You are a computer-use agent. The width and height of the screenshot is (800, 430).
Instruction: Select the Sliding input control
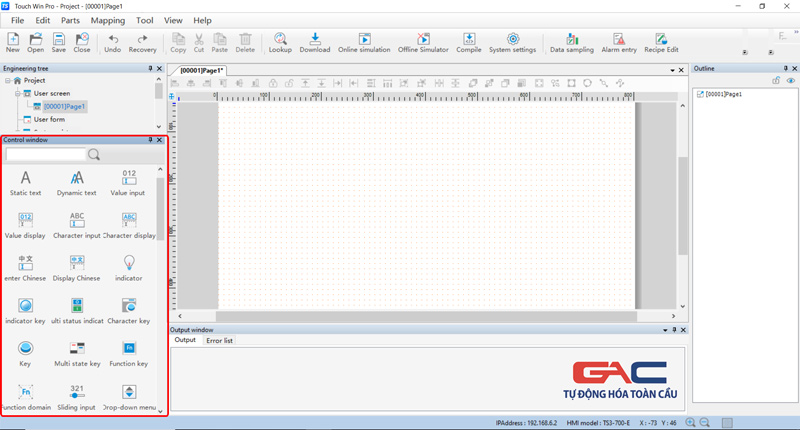[x=77, y=398]
